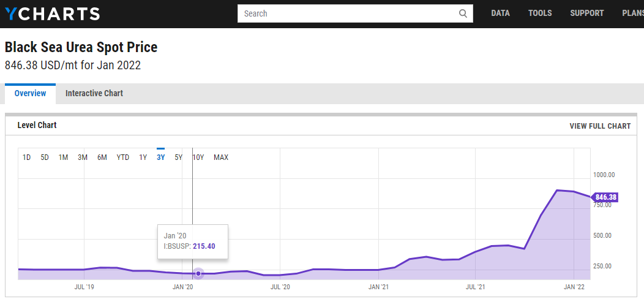Show MAX history on chart
644x307 pixels.
(221, 157)
